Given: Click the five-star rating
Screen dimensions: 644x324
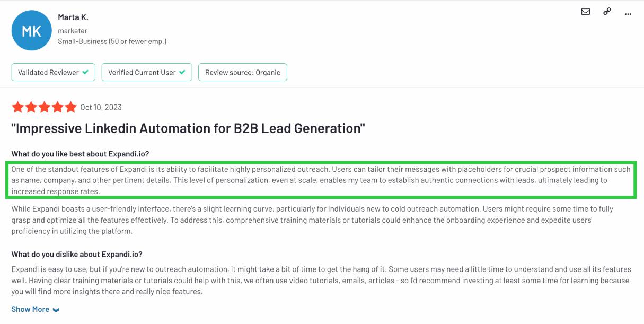Looking at the screenshot, I should point(45,107).
